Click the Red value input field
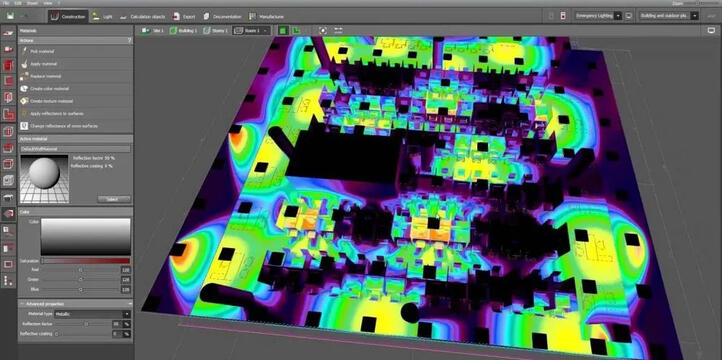Image resolution: width=722 pixels, height=360 pixels. (125, 270)
